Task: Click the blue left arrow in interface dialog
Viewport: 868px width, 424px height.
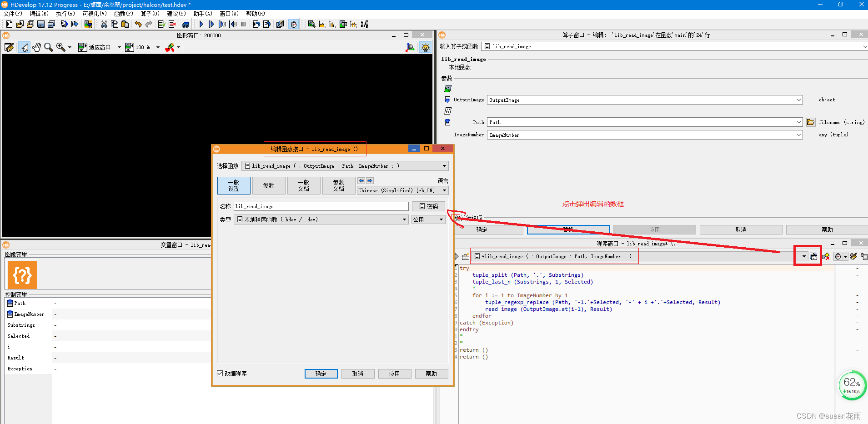Action: pyautogui.click(x=361, y=180)
